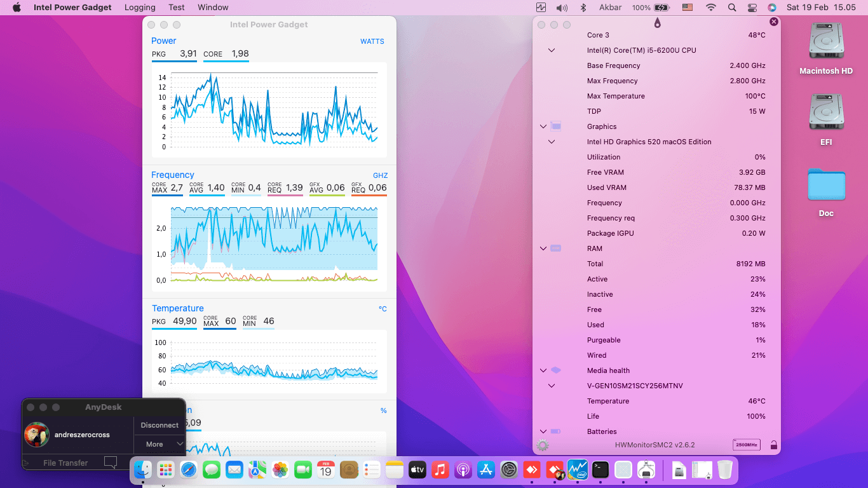Open Mail from the Dock

pyautogui.click(x=234, y=470)
